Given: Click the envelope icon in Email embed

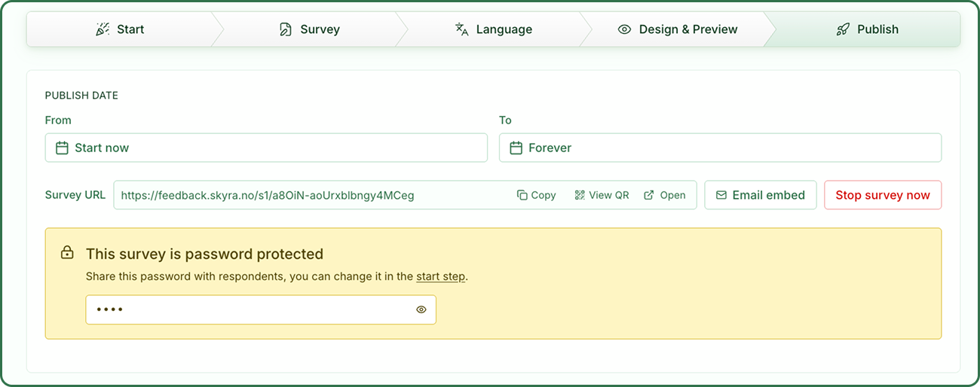Looking at the screenshot, I should click(x=721, y=195).
